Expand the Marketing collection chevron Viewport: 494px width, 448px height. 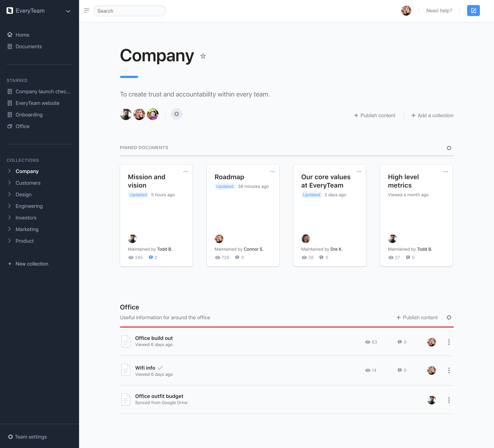pyautogui.click(x=9, y=229)
